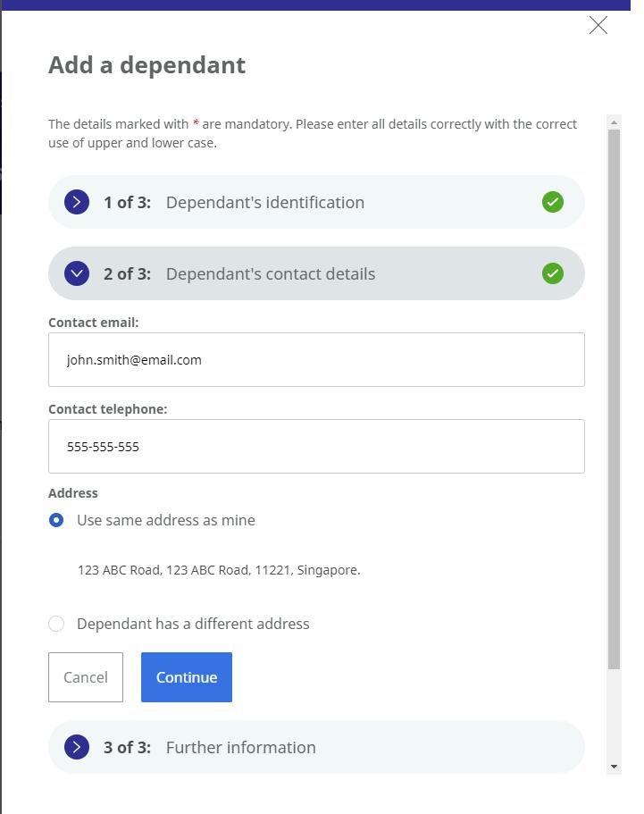Select Dependant has a different address
The image size is (644, 814).
tap(56, 624)
